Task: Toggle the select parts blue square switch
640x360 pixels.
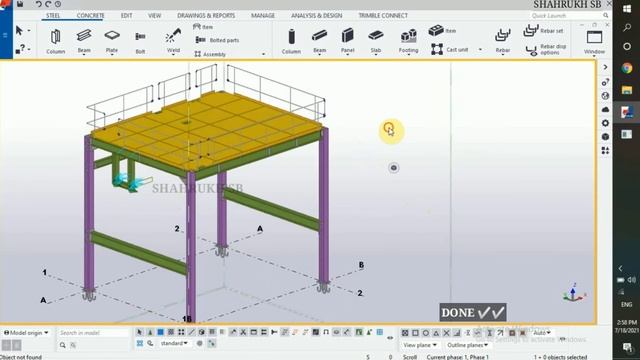Action: coord(160,332)
